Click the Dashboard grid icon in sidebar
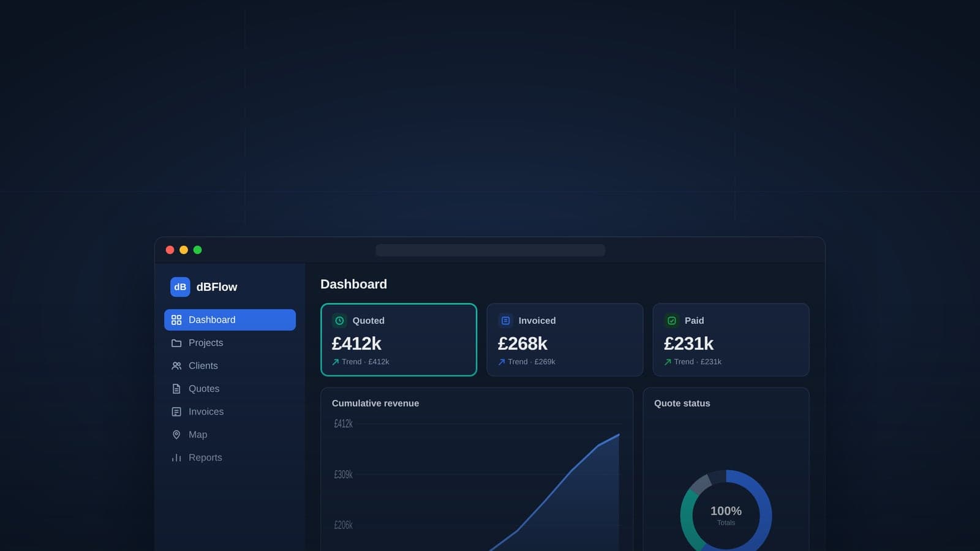980x551 pixels. tap(176, 320)
